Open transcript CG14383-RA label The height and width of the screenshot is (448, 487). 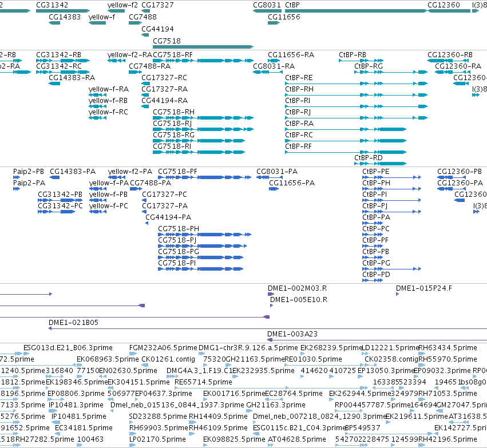pyautogui.click(x=72, y=78)
